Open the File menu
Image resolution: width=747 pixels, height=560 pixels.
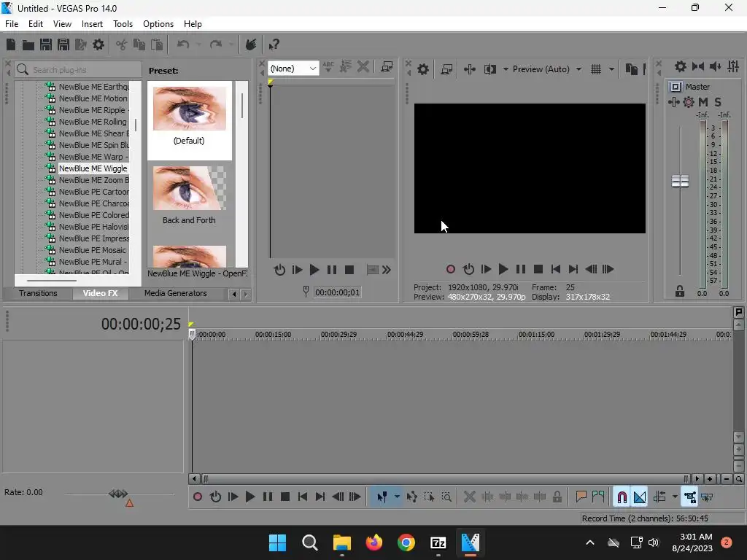[x=12, y=24]
